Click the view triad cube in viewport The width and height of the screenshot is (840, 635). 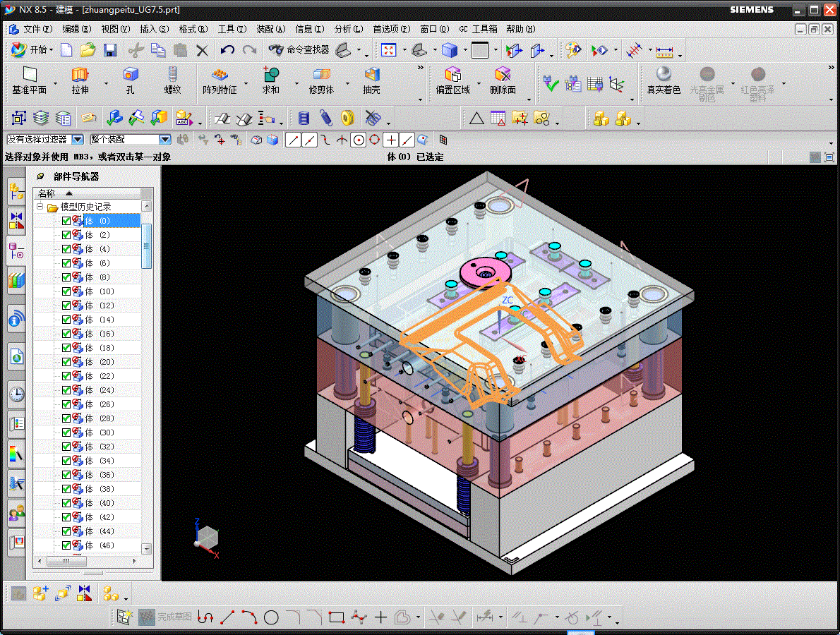click(207, 537)
